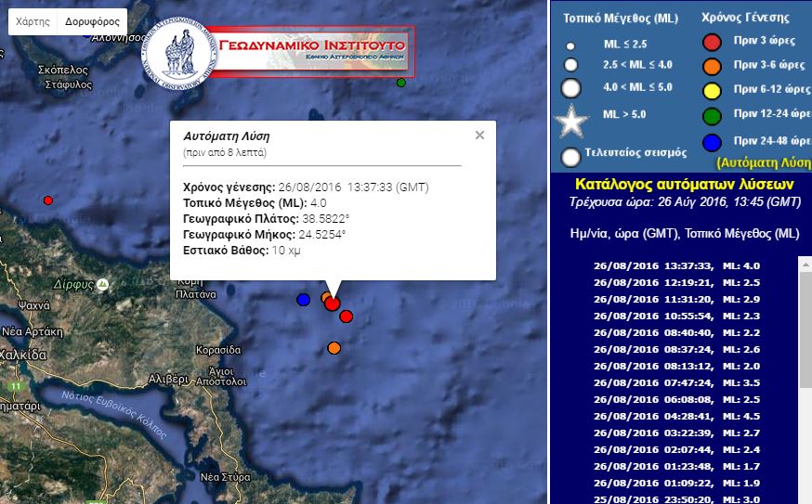Select the Δορυφόρος satellite view
812x504 pixels.
pyautogui.click(x=92, y=21)
